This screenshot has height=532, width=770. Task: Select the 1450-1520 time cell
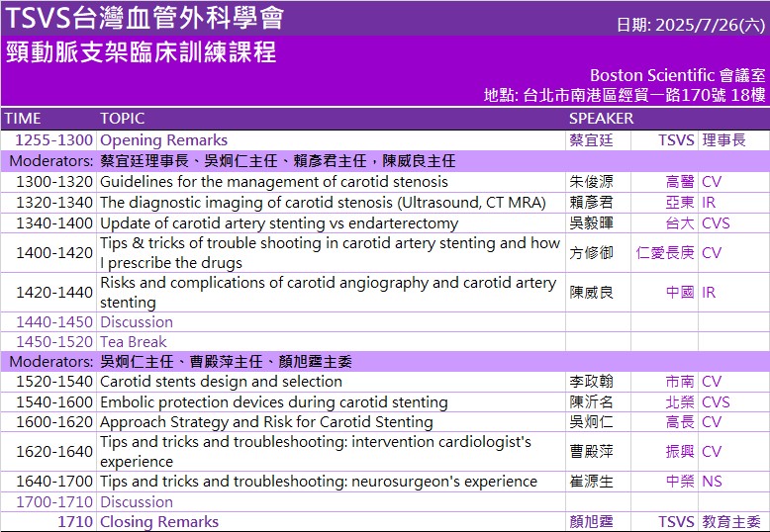tap(54, 342)
